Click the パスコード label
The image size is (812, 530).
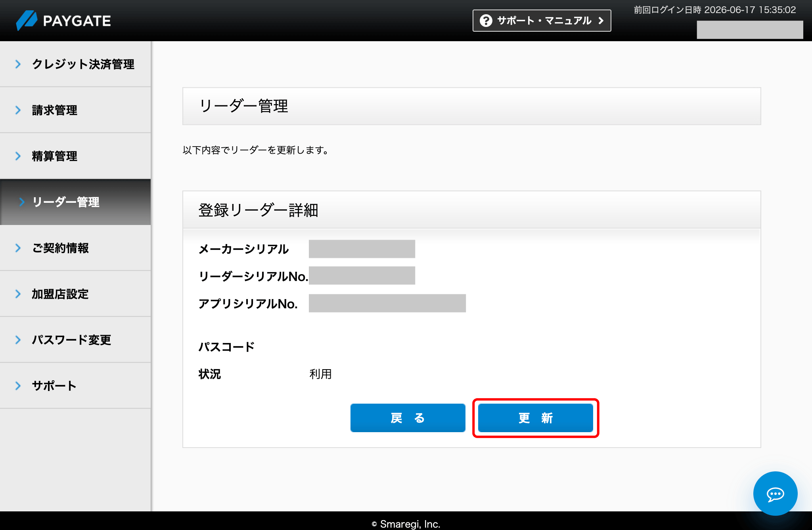click(x=226, y=347)
